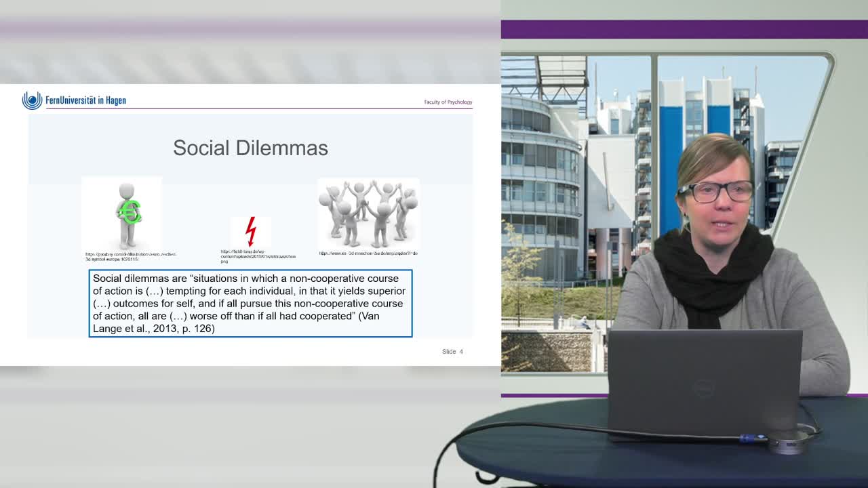Screen dimensions: 868x488
Task: Click the "Social Dilemmas" slide title
Action: 250,148
